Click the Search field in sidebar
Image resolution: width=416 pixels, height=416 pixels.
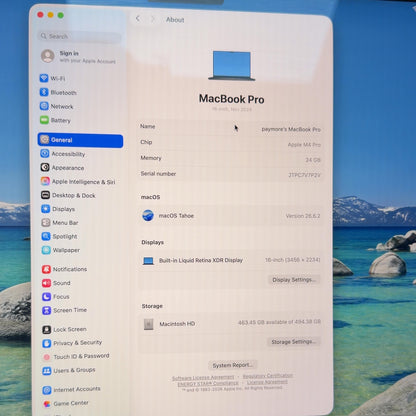pyautogui.click(x=79, y=36)
